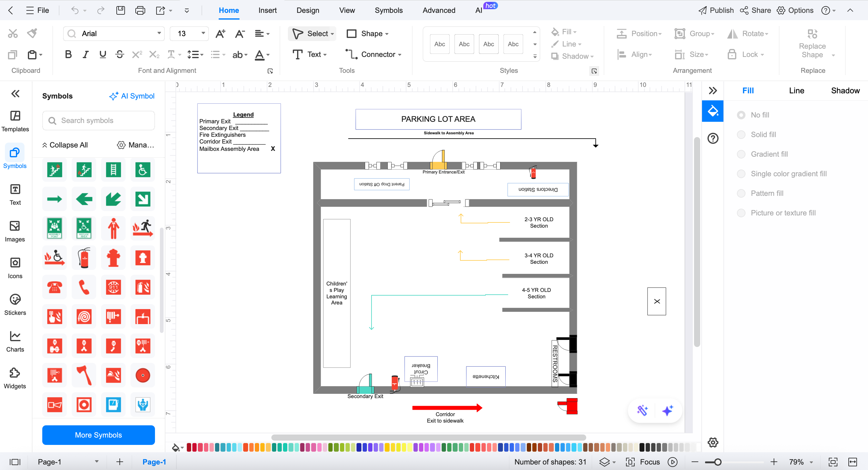Screen dimensions: 868x470
Task: Click the More Symbols button
Action: click(x=98, y=435)
